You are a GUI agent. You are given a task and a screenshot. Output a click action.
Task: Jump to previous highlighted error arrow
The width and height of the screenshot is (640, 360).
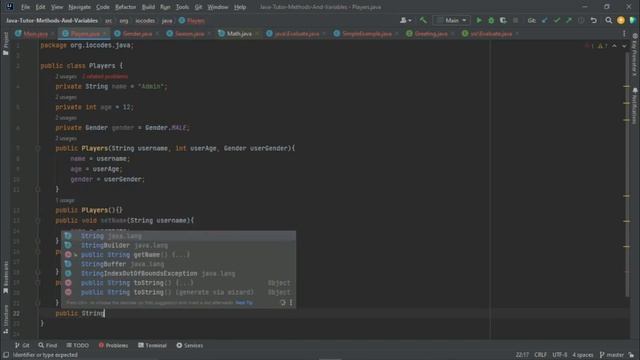pyautogui.click(x=614, y=46)
